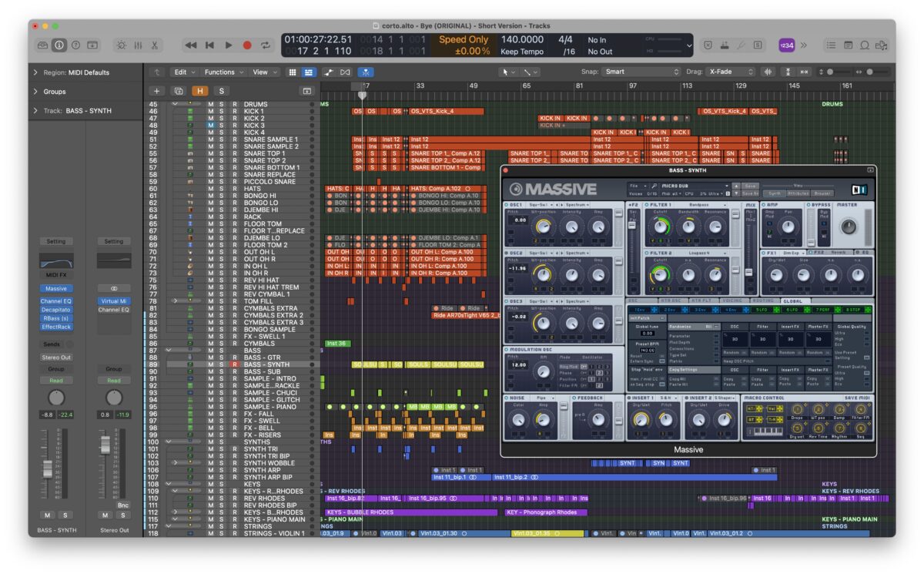
Task: Open the Library panel from control bar
Action: (43, 45)
